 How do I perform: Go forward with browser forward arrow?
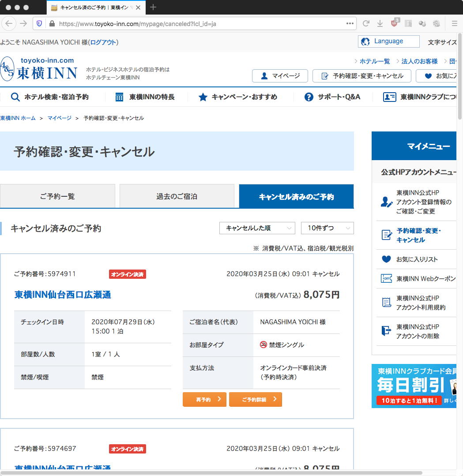click(23, 23)
